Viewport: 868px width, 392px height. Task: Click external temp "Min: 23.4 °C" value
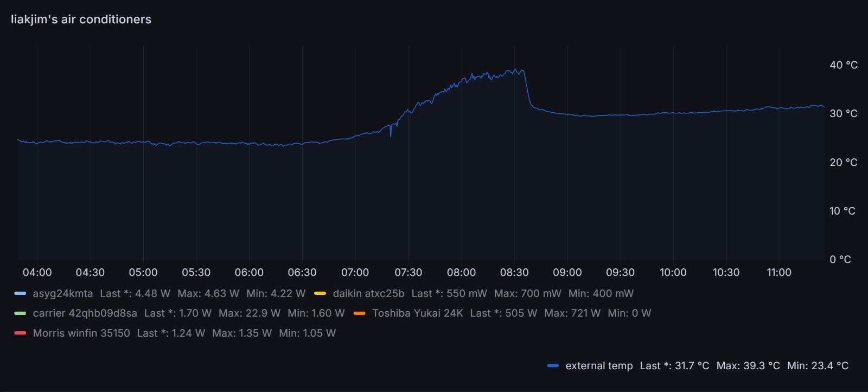point(818,366)
